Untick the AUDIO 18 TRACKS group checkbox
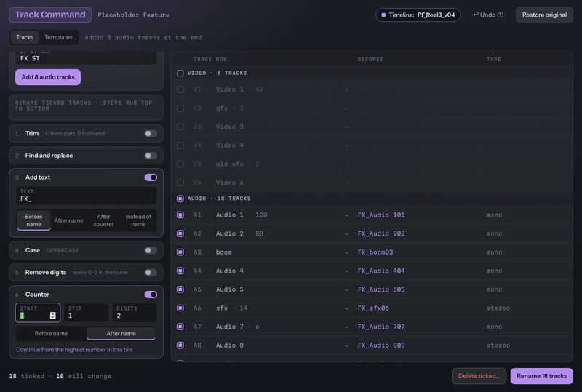Viewport: 582px width, 392px height. [x=180, y=199]
